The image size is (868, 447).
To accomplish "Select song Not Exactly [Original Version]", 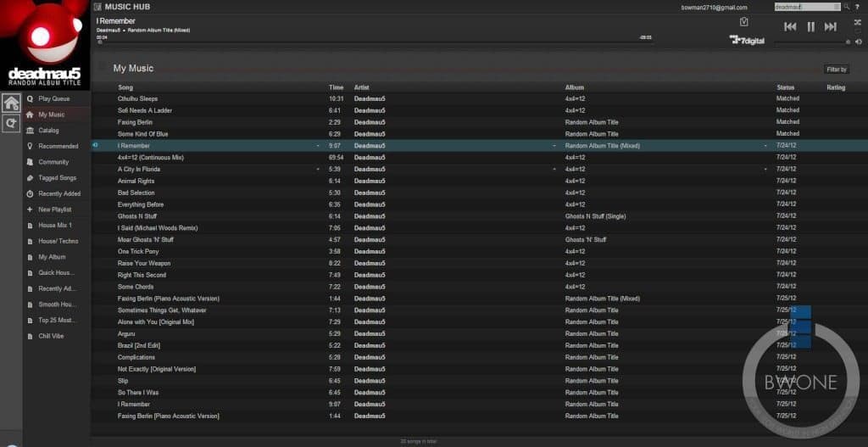I will coord(157,369).
